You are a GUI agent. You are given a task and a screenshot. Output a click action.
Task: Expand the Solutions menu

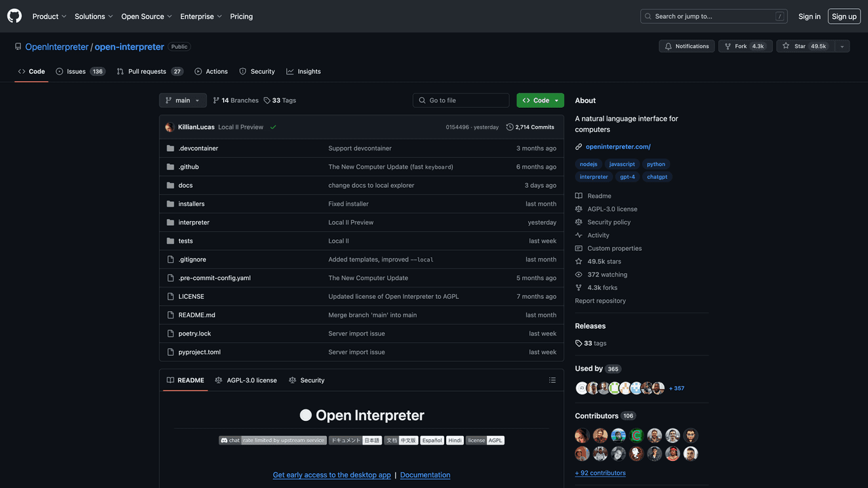point(94,16)
